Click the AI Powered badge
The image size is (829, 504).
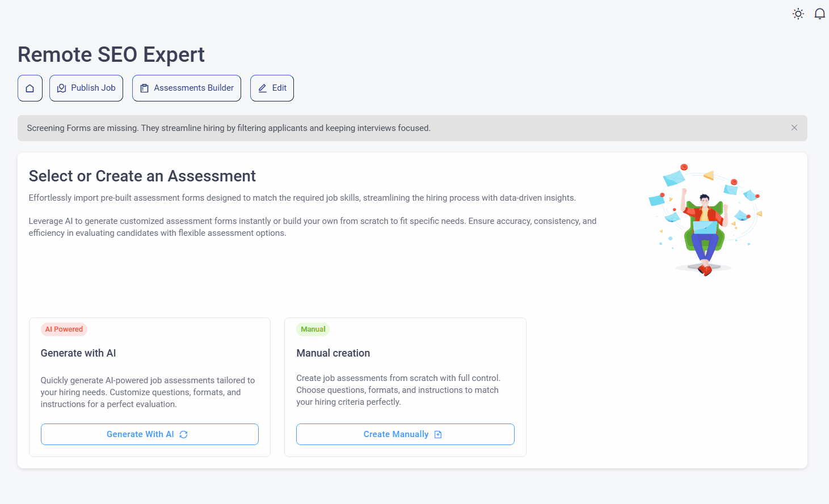tap(64, 329)
